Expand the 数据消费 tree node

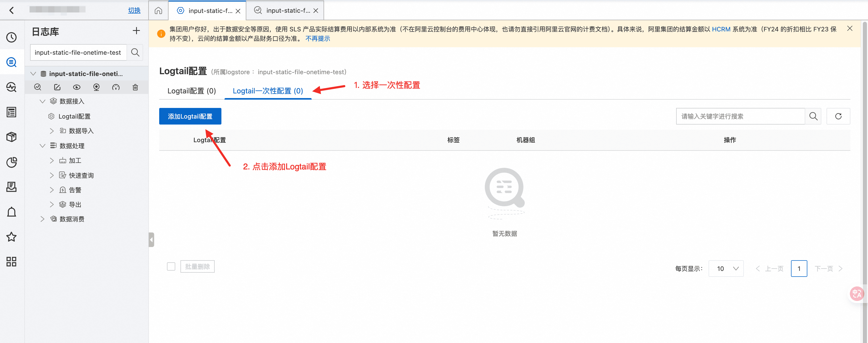click(43, 219)
